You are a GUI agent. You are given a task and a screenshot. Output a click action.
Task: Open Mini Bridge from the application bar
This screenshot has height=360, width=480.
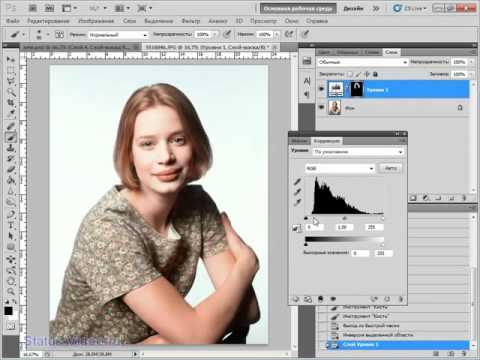click(49, 8)
